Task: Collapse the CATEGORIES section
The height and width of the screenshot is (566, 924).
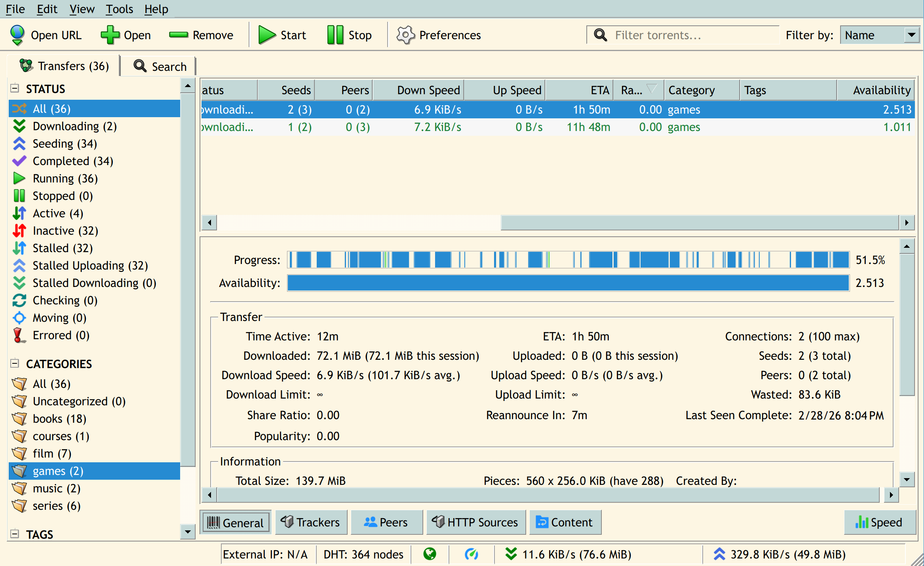Action: pos(15,363)
